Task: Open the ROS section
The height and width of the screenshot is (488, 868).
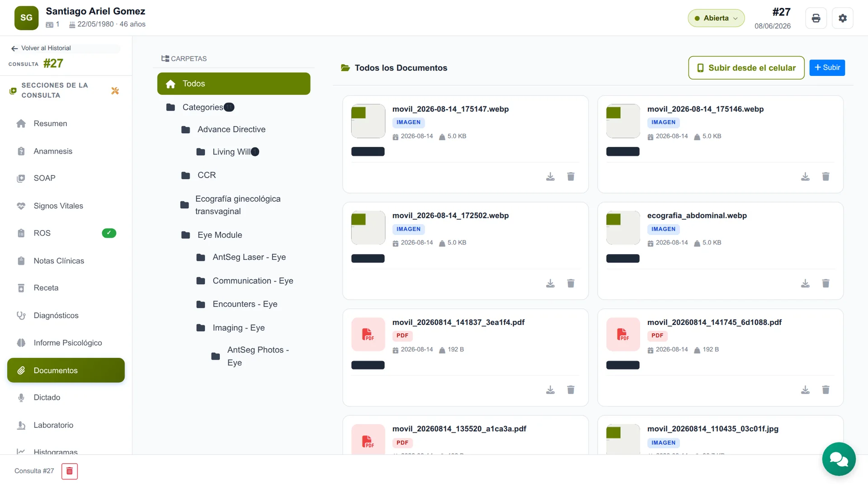Action: [x=66, y=233]
